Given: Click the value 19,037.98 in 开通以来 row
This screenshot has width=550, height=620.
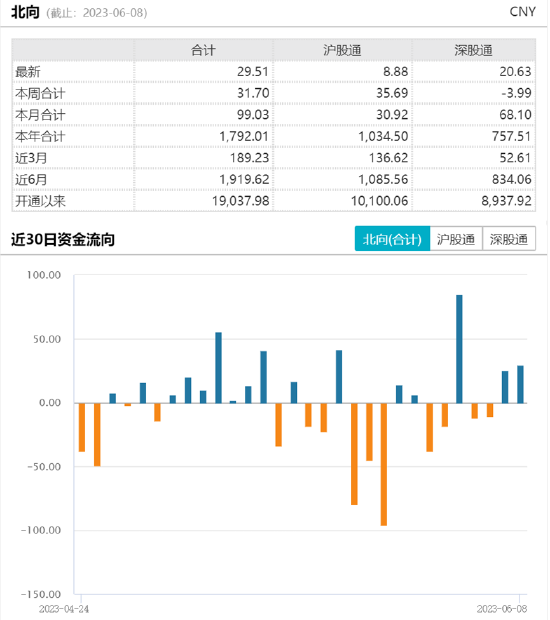Looking at the screenshot, I should (240, 201).
